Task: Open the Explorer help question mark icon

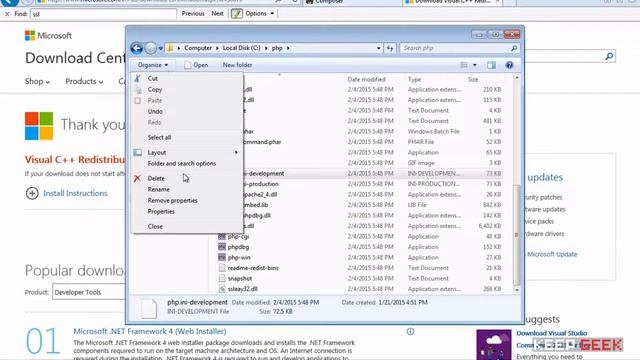Action: pyautogui.click(x=509, y=65)
